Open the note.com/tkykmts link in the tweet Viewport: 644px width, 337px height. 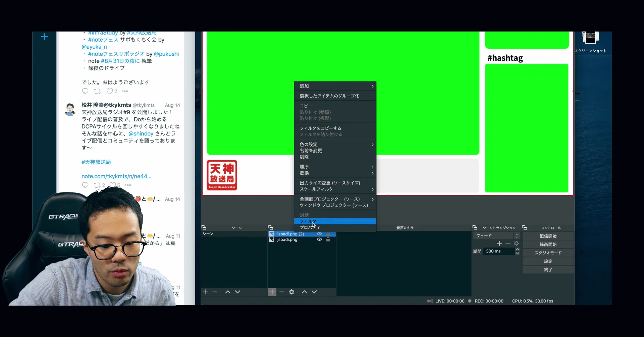pyautogui.click(x=116, y=176)
